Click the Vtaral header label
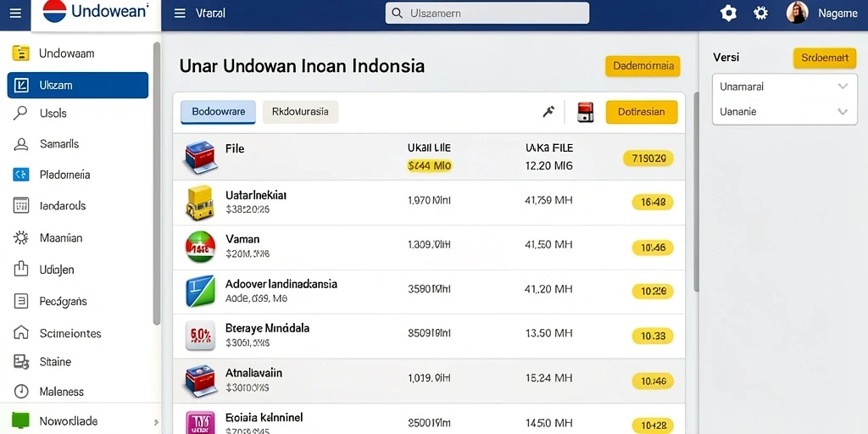The width and height of the screenshot is (868, 434). point(210,14)
